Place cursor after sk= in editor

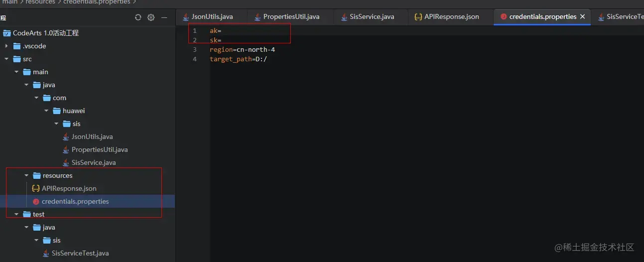click(222, 40)
